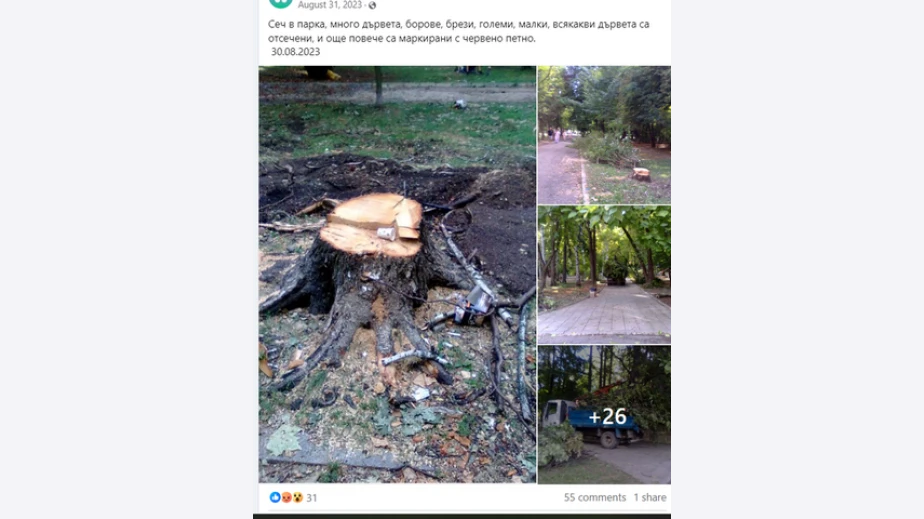Click the blue truck in last photo

(x=591, y=422)
